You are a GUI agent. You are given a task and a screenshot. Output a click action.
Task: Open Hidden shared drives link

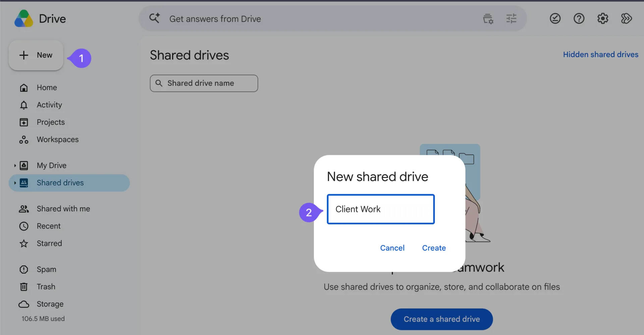click(600, 54)
